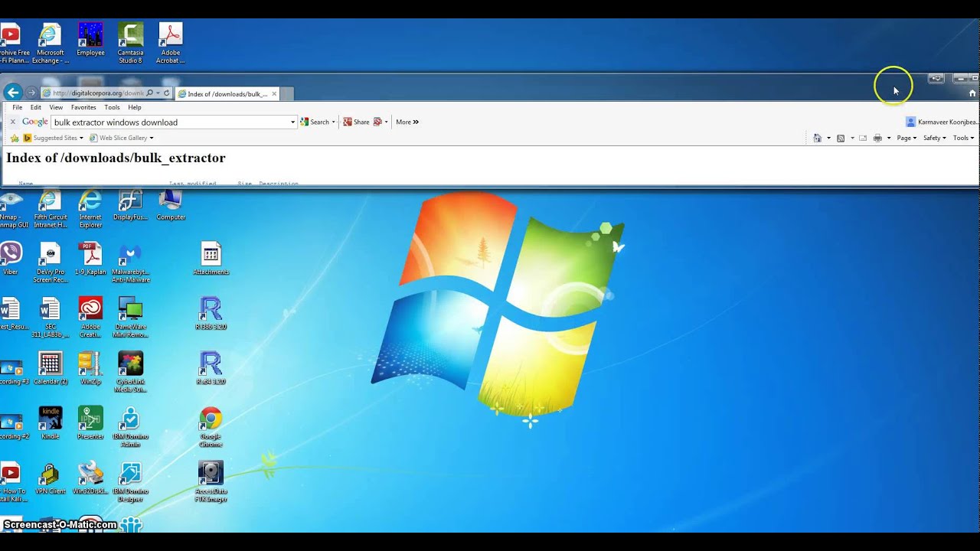Select the Malwarebytes Anti-Malware shortcut
Image resolution: width=980 pixels, height=551 pixels.
pyautogui.click(x=130, y=263)
